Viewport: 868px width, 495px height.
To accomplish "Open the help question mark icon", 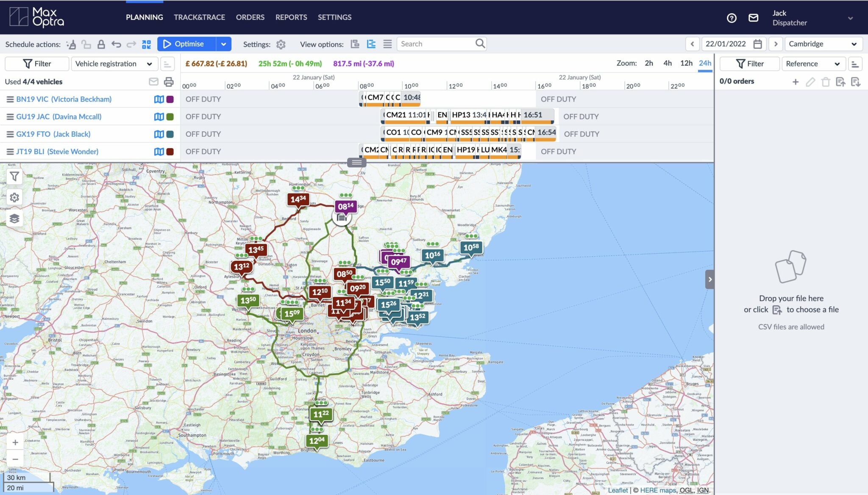I will tap(732, 18).
